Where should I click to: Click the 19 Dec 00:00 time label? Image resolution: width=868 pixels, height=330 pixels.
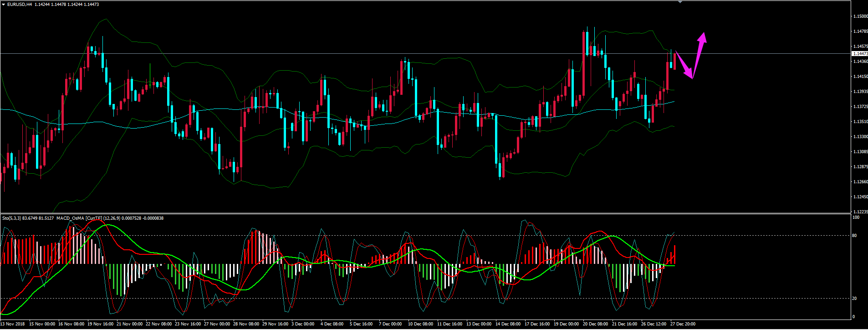pyautogui.click(x=567, y=324)
